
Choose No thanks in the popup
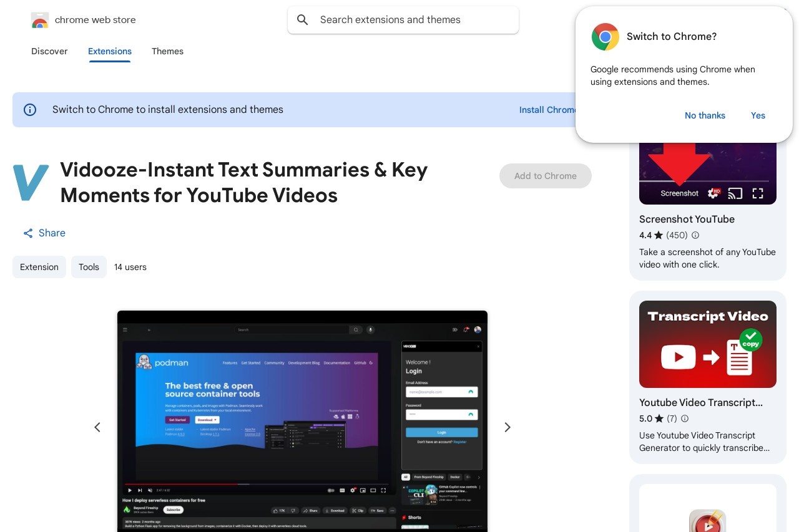point(705,115)
